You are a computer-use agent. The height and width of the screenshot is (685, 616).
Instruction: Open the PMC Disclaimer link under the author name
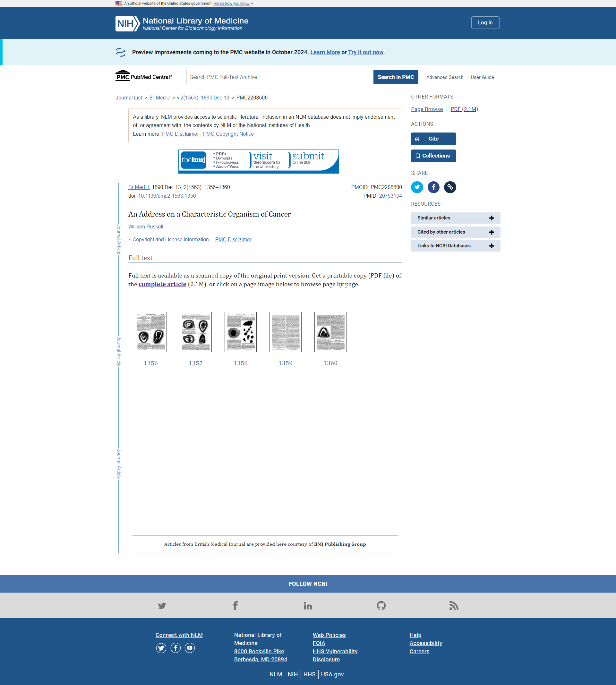(x=233, y=240)
